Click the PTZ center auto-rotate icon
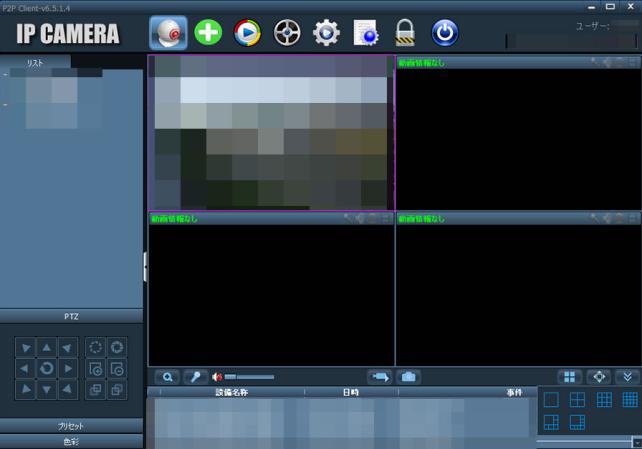The width and height of the screenshot is (642, 449). click(x=47, y=368)
